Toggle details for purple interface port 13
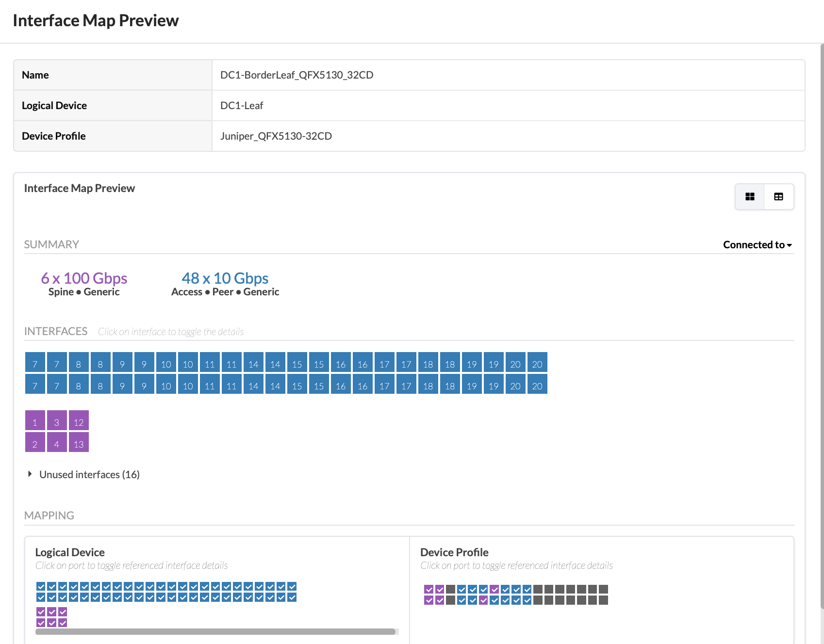Screen dimensions: 824x644 pyautogui.click(x=79, y=442)
